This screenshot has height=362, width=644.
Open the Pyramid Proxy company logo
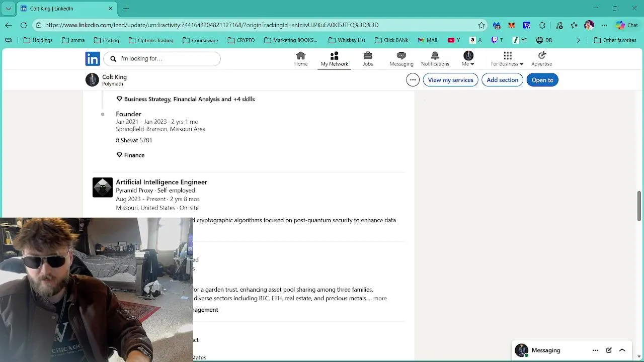(103, 188)
